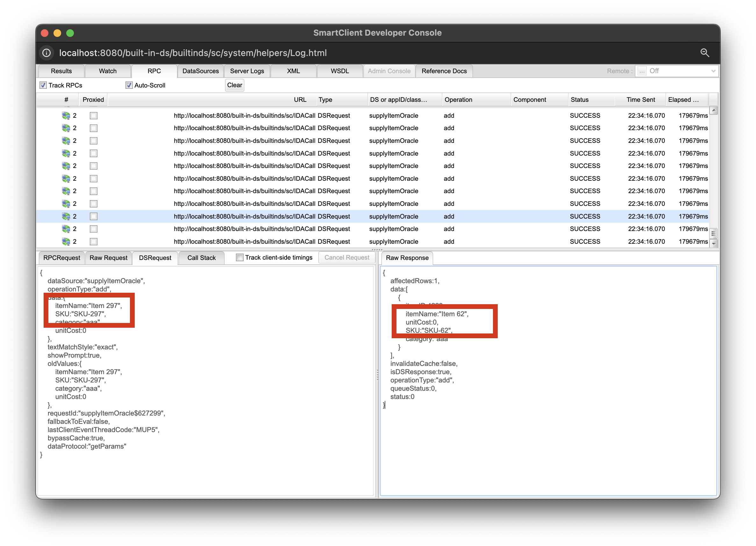Screen dimensions: 756x546
Task: Toggle the Auto-Scroll checkbox
Action: [129, 85]
